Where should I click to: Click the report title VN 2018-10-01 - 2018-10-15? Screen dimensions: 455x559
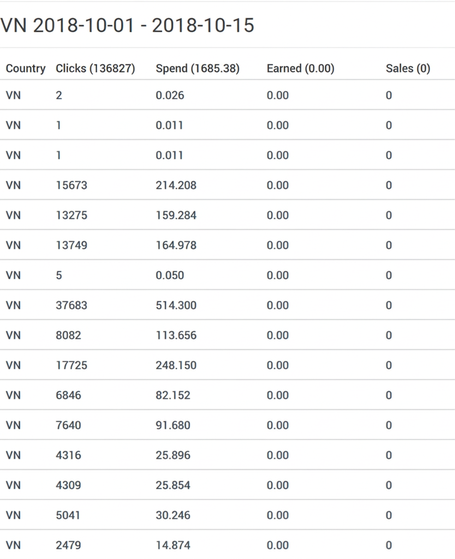[x=127, y=25]
